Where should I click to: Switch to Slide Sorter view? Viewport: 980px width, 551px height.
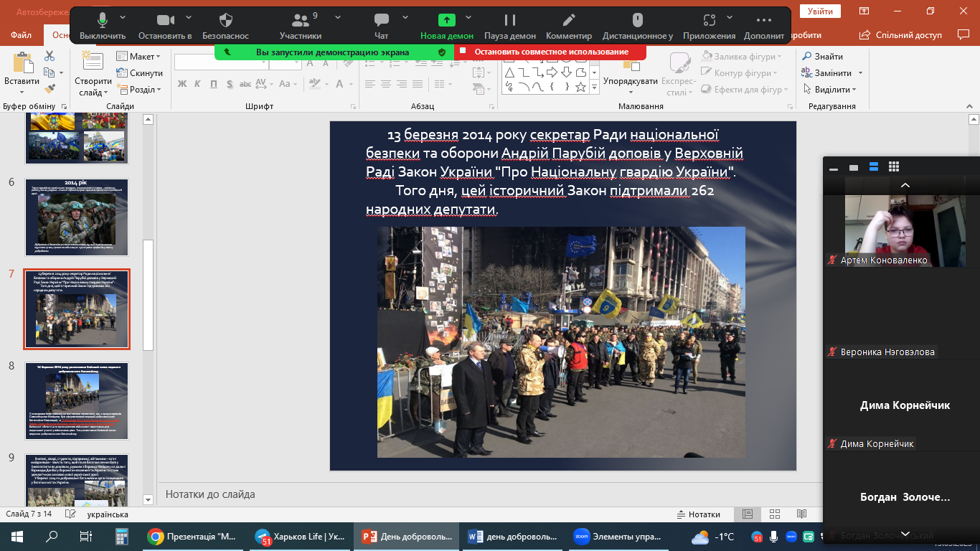pyautogui.click(x=774, y=514)
